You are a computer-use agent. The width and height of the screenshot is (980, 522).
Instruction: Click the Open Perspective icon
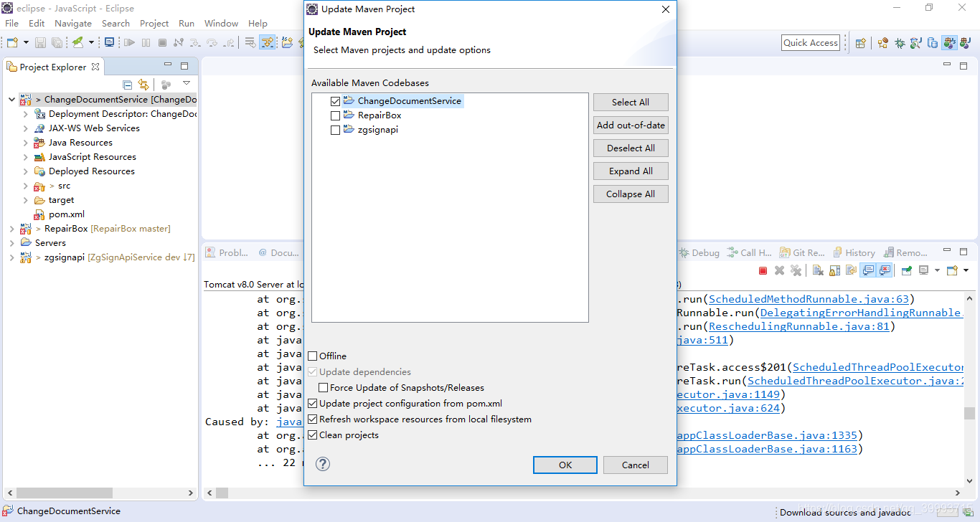point(861,43)
